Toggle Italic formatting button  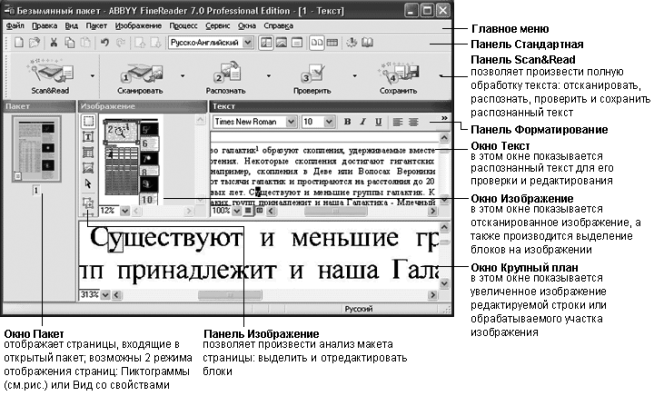tap(363, 122)
